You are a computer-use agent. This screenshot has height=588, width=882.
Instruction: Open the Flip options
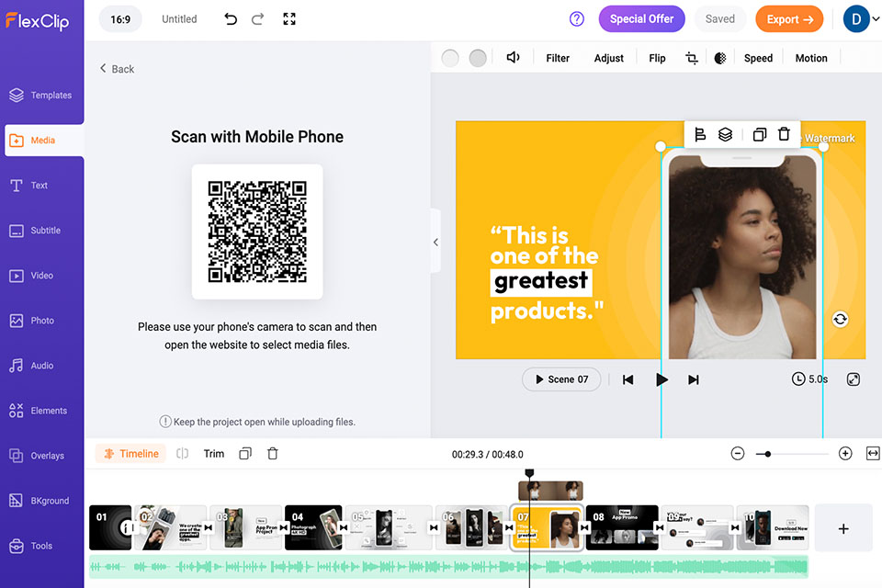tap(657, 58)
